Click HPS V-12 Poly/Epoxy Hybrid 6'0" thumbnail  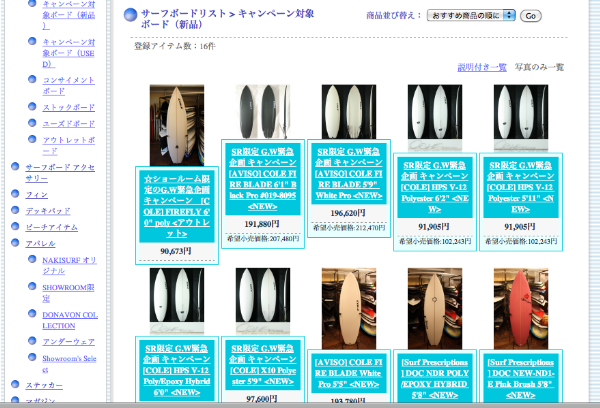(177, 302)
